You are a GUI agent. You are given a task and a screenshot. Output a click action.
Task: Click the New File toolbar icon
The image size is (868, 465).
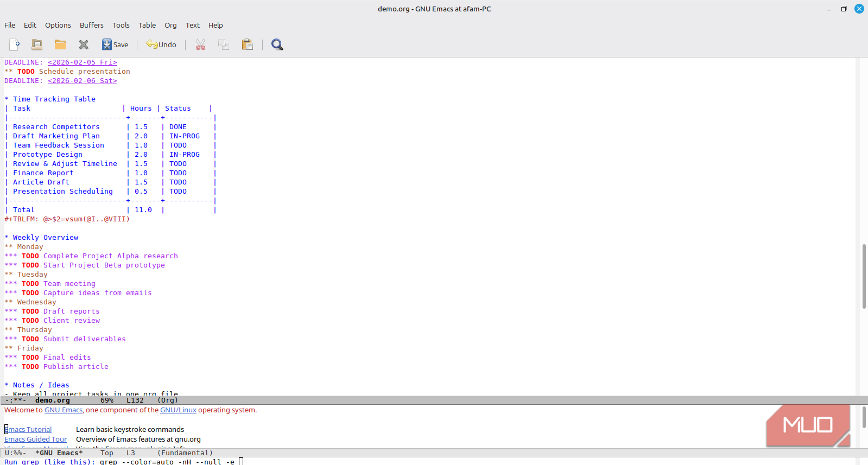pyautogui.click(x=15, y=44)
